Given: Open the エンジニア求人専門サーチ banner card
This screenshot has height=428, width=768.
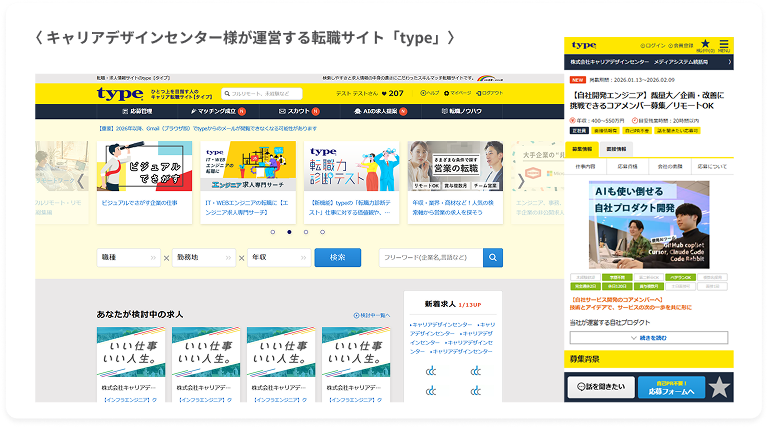Looking at the screenshot, I should tap(248, 182).
